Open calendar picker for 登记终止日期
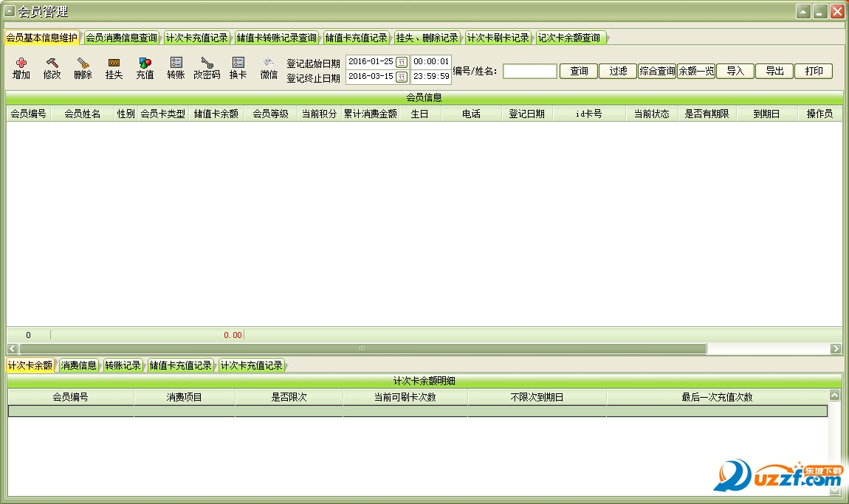Viewport: 849px width, 504px height. coord(402,77)
